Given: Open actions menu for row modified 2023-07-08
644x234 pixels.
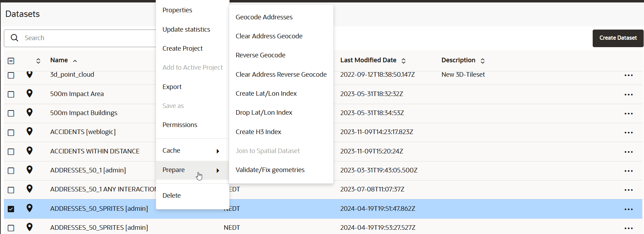Looking at the screenshot, I should click(x=629, y=190).
